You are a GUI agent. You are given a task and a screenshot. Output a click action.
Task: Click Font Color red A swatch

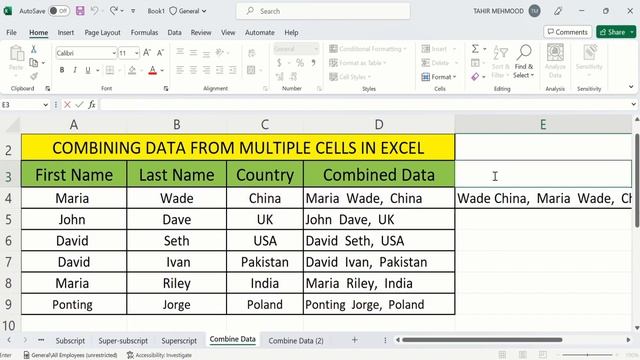153,70
